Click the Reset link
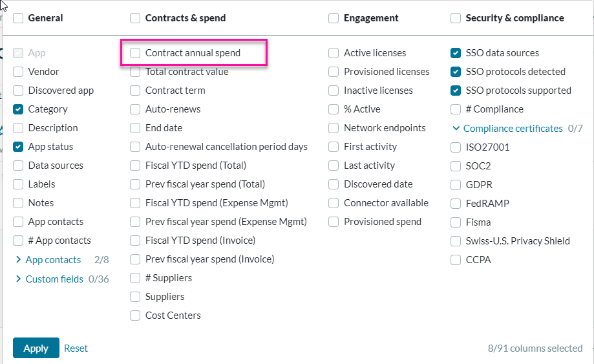Viewport: 594px width, 364px height. click(76, 348)
